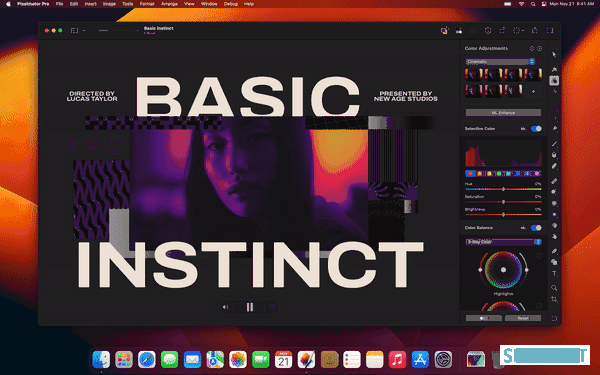Open the Cinematic preset dropdown

point(500,62)
